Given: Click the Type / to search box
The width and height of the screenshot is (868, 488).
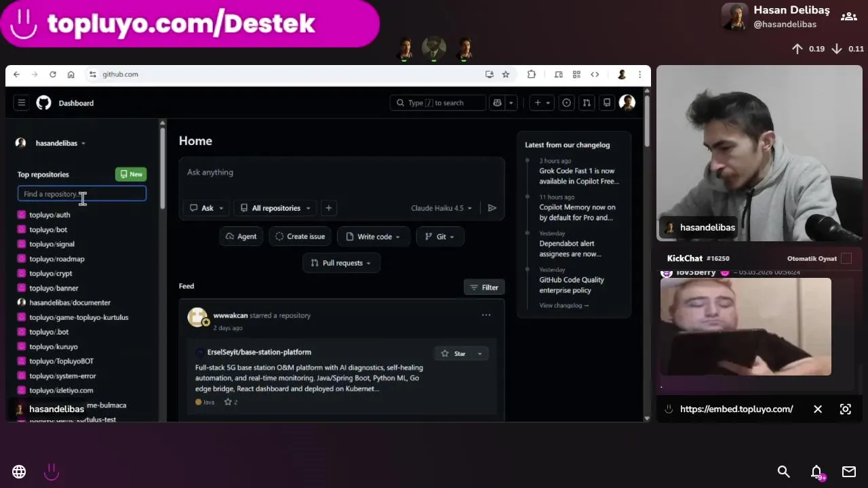Looking at the screenshot, I should (438, 103).
